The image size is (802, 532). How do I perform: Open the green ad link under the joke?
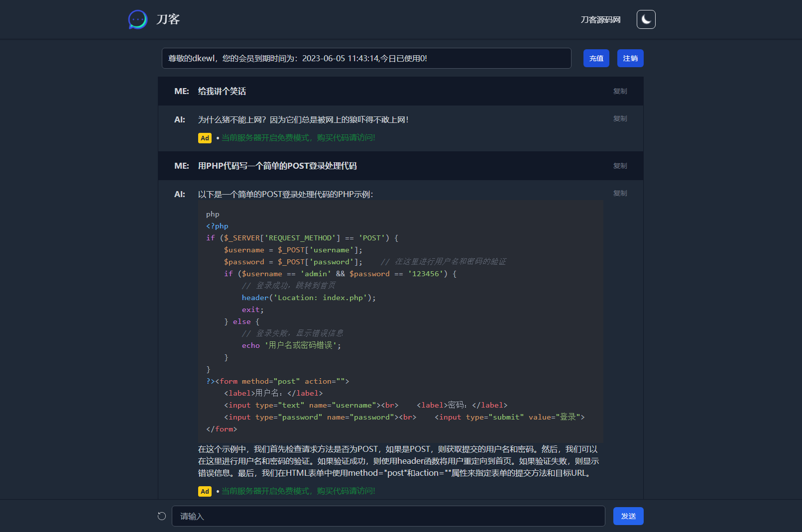pos(298,138)
